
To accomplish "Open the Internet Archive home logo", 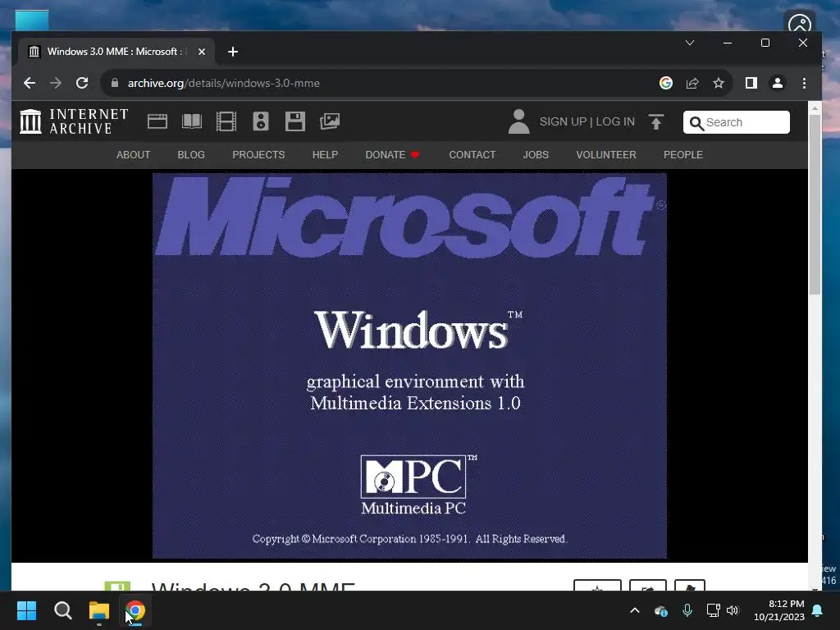I will (x=74, y=121).
